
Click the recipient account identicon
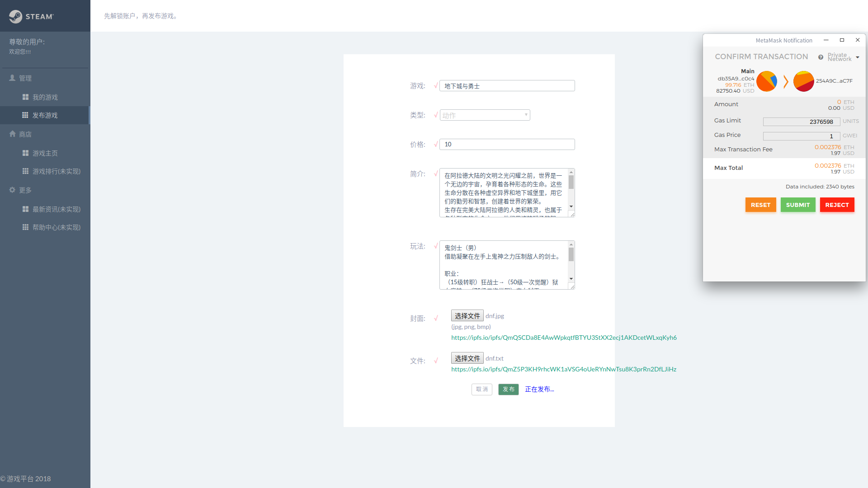click(803, 81)
